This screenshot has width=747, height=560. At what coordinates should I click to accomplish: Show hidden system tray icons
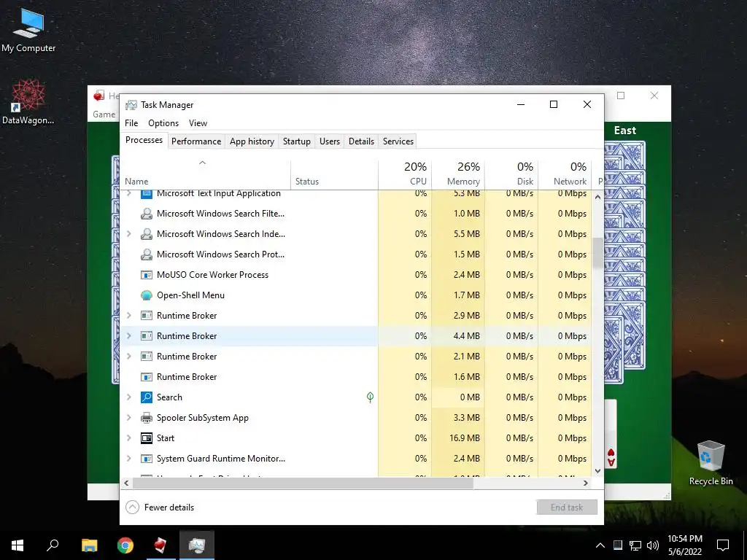600,545
